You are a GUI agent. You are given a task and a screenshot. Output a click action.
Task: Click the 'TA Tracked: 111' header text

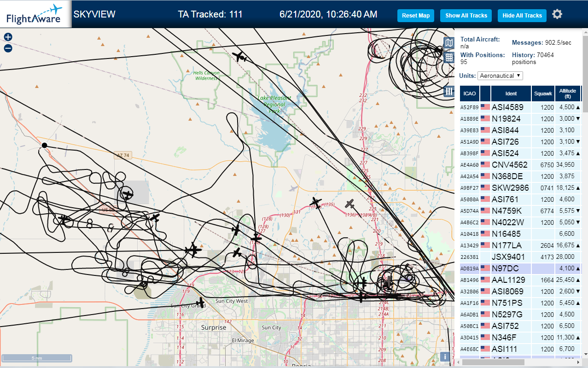click(x=210, y=14)
